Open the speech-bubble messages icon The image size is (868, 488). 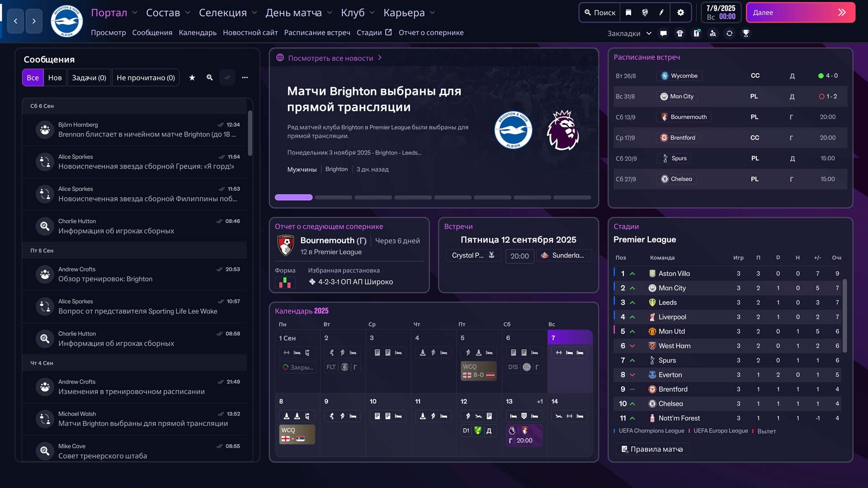point(663,33)
